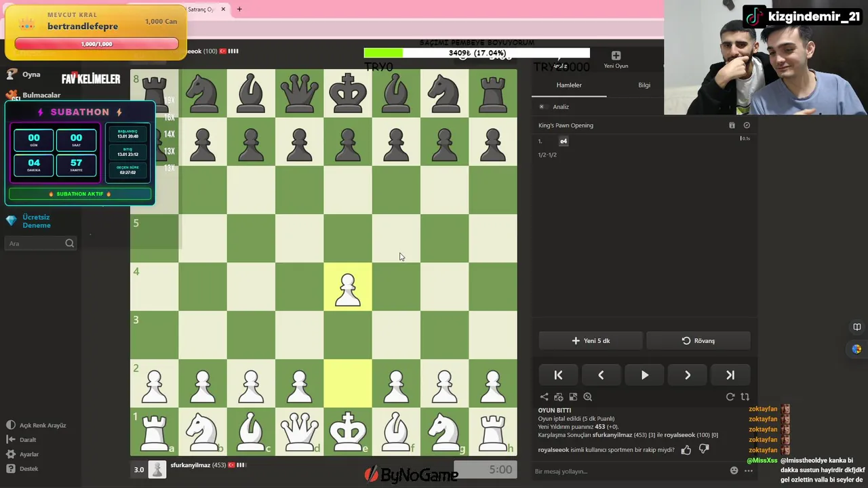Select the white rook on h1
This screenshot has width=868, height=488.
493,432
